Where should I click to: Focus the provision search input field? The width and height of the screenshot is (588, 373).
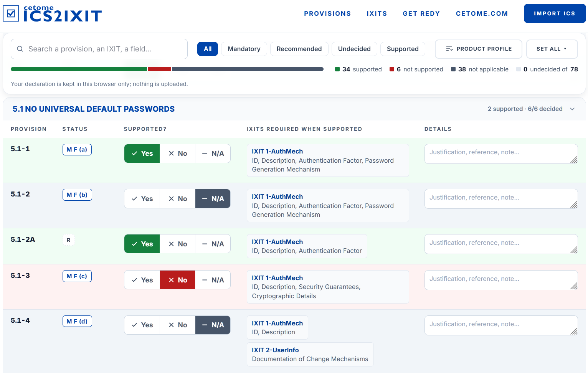pos(99,49)
